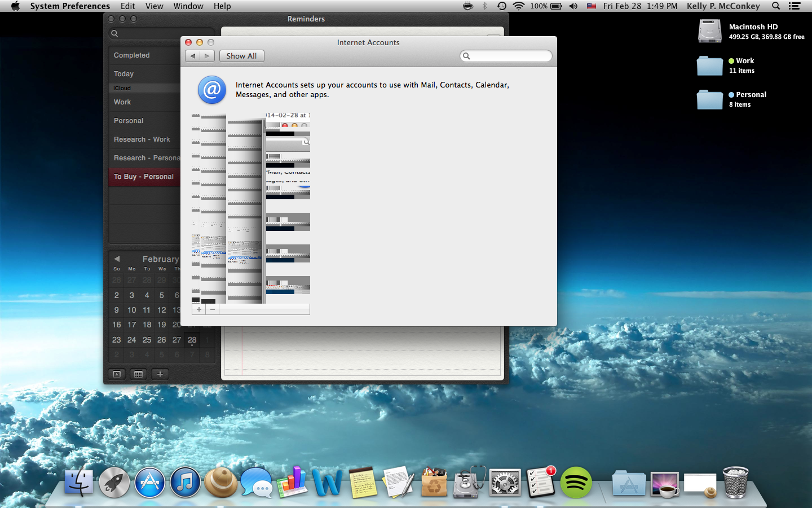Open the Window menu

click(x=188, y=6)
